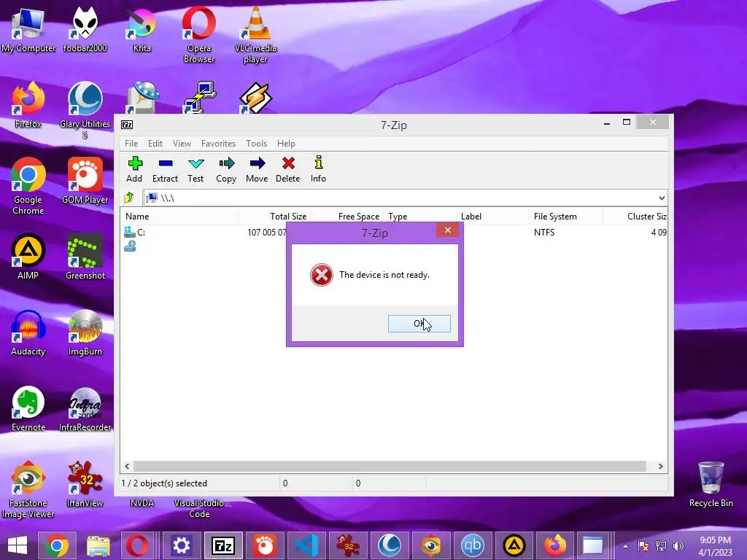The image size is (747, 560).
Task: Open the Help menu
Action: 286,144
